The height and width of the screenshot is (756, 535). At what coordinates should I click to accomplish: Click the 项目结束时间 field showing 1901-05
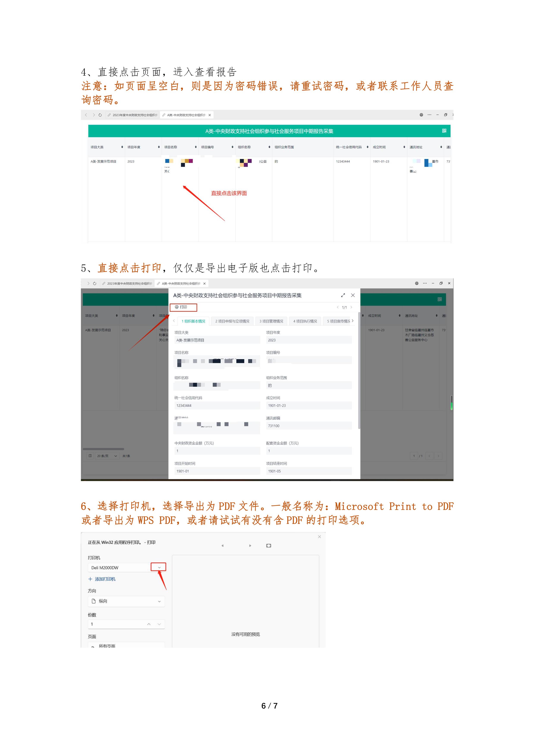click(309, 471)
